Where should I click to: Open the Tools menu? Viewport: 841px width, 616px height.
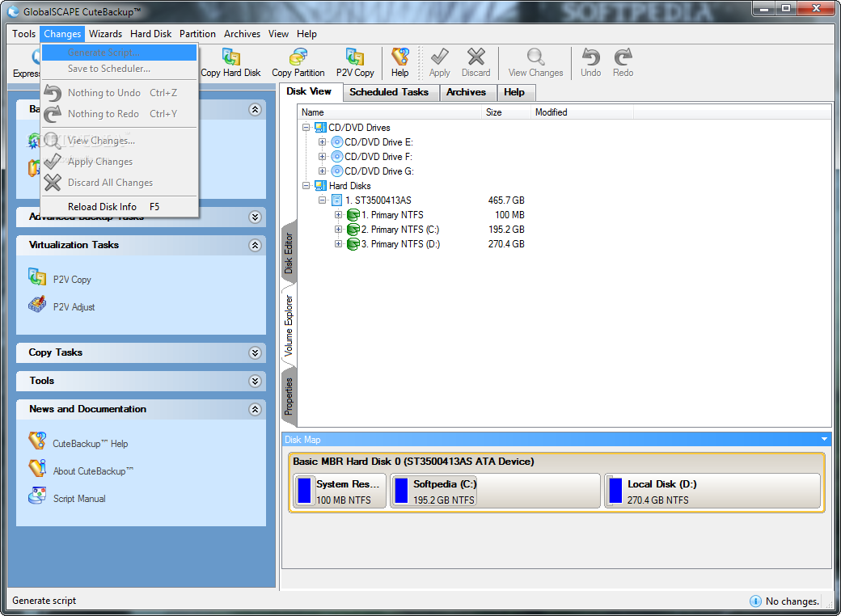23,34
